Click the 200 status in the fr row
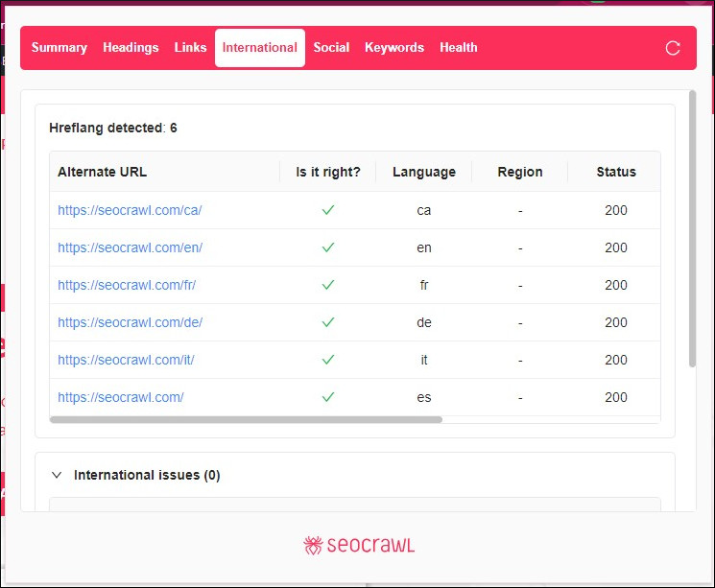This screenshot has width=715, height=588. 616,285
